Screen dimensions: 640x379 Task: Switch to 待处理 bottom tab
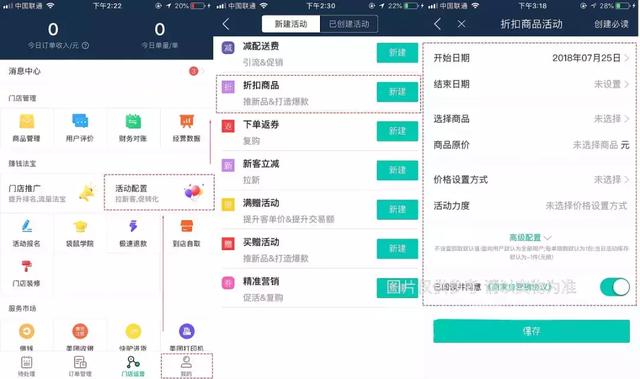[x=27, y=366]
